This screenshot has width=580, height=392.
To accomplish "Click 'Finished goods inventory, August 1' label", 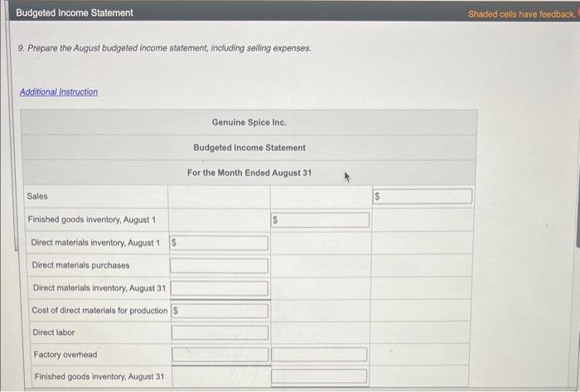I will click(92, 220).
